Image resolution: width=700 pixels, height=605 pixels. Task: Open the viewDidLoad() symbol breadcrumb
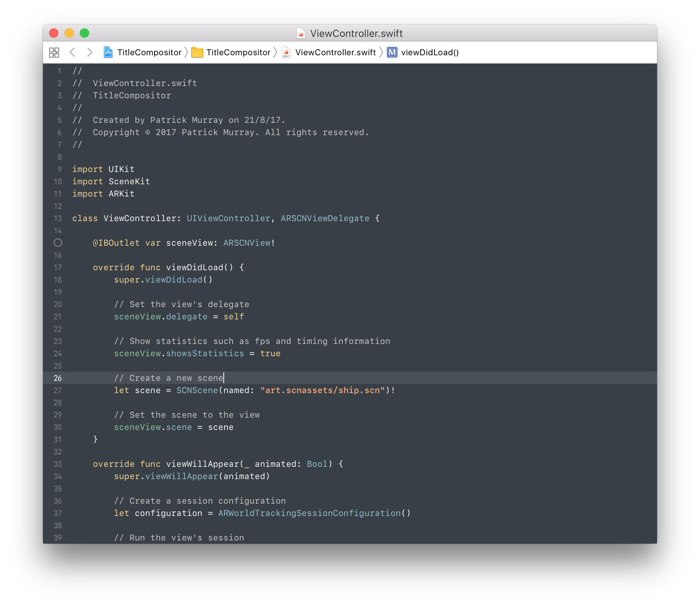(430, 52)
